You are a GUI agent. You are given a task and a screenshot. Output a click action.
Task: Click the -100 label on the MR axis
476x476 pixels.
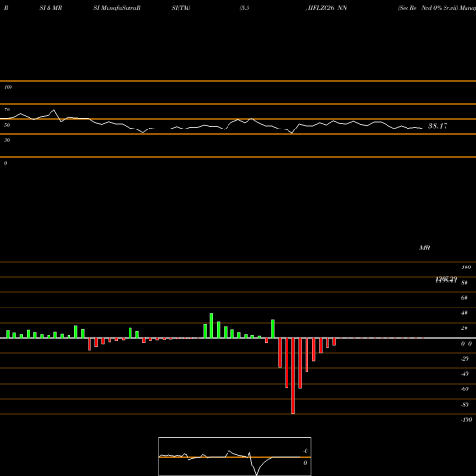pos(466,420)
